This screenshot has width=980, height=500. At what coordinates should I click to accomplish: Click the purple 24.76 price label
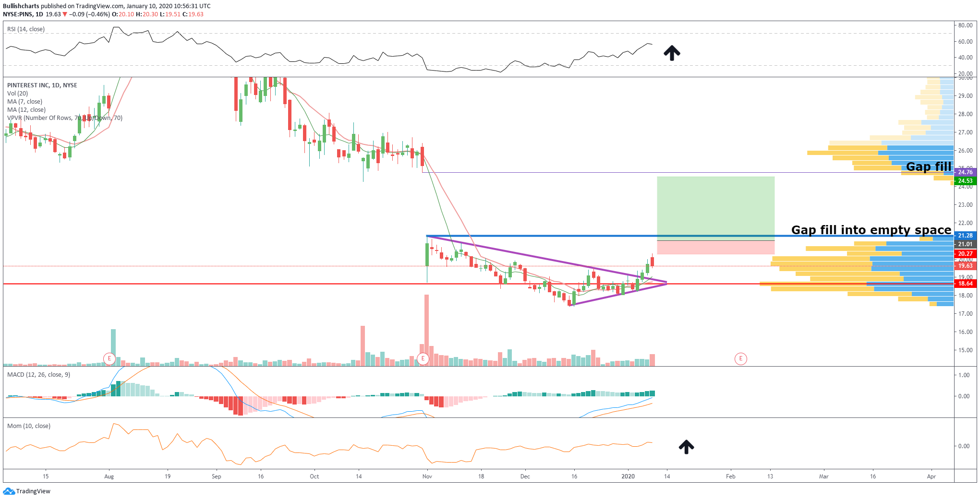click(x=965, y=172)
